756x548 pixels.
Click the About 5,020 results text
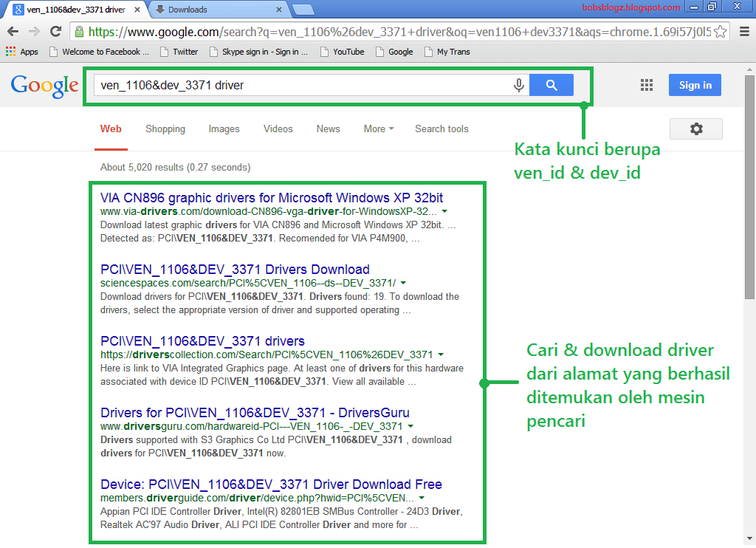pyautogui.click(x=176, y=168)
